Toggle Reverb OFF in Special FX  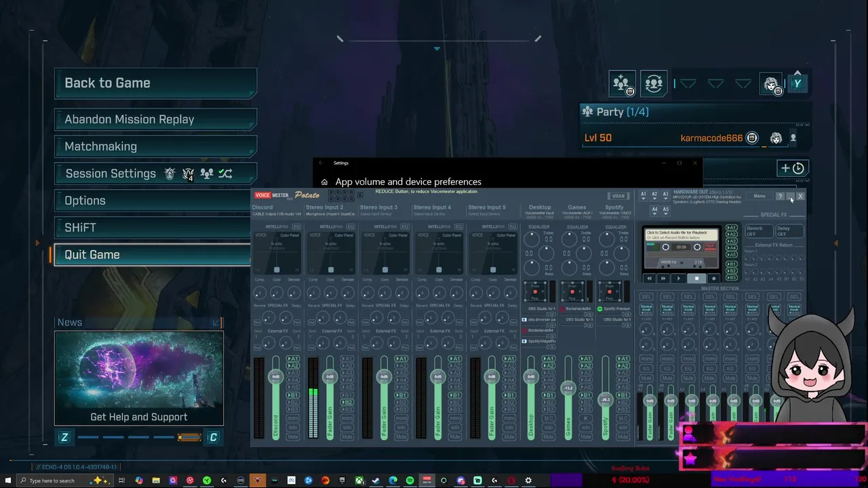758,231
